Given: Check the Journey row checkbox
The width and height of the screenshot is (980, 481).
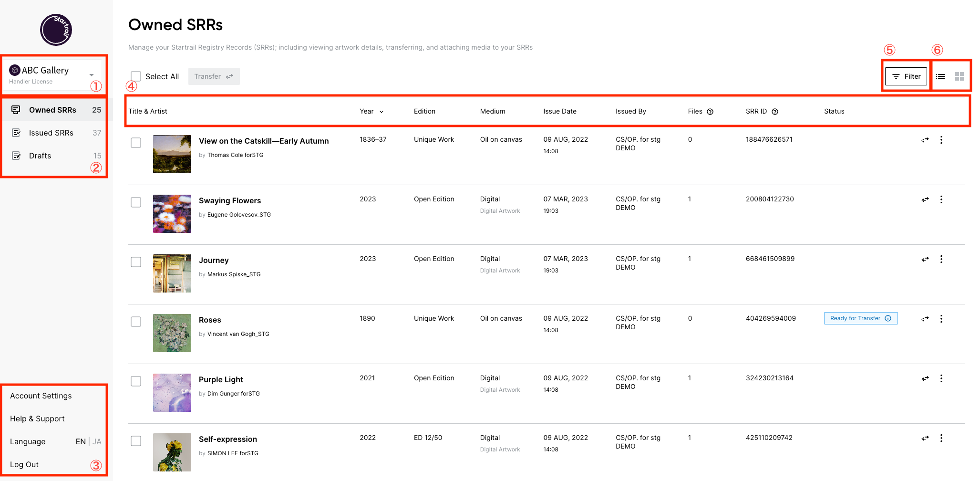Looking at the screenshot, I should click(x=136, y=262).
